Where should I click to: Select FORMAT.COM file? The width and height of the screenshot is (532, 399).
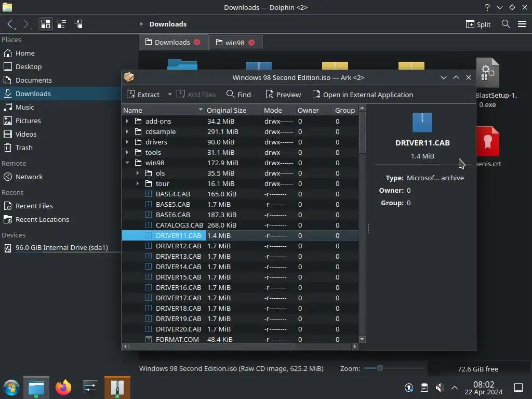tap(240, 340)
